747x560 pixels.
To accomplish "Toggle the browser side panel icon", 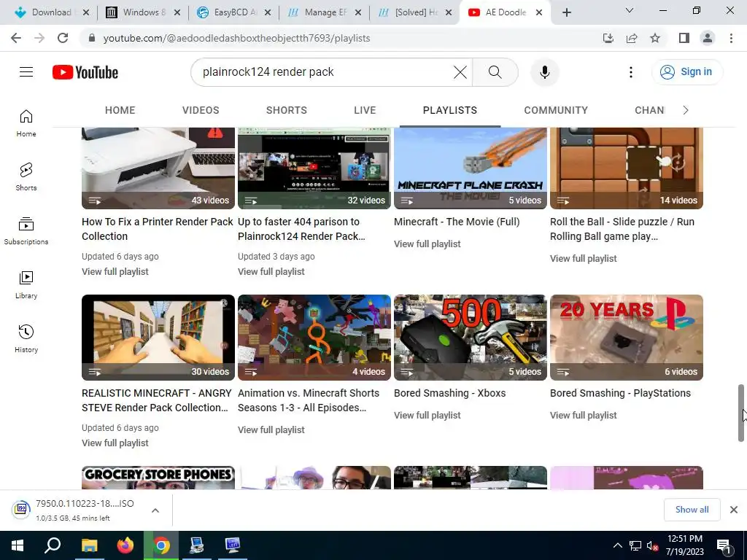I will pos(684,38).
